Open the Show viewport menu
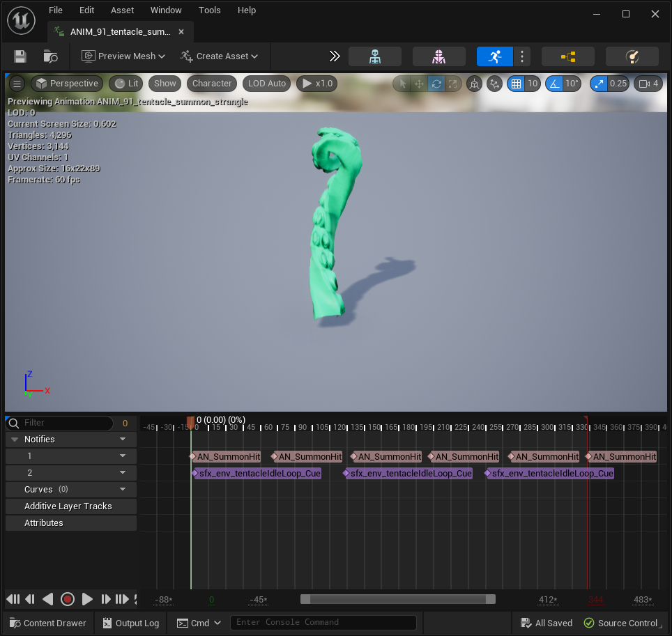672x636 pixels. tap(165, 84)
